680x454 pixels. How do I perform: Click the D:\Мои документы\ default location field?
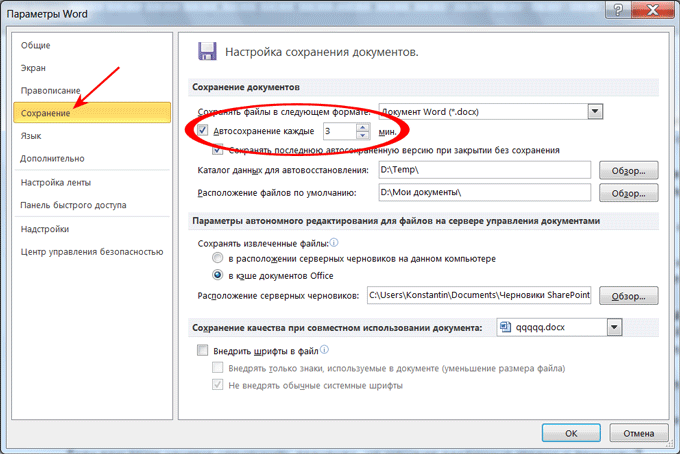pos(480,192)
